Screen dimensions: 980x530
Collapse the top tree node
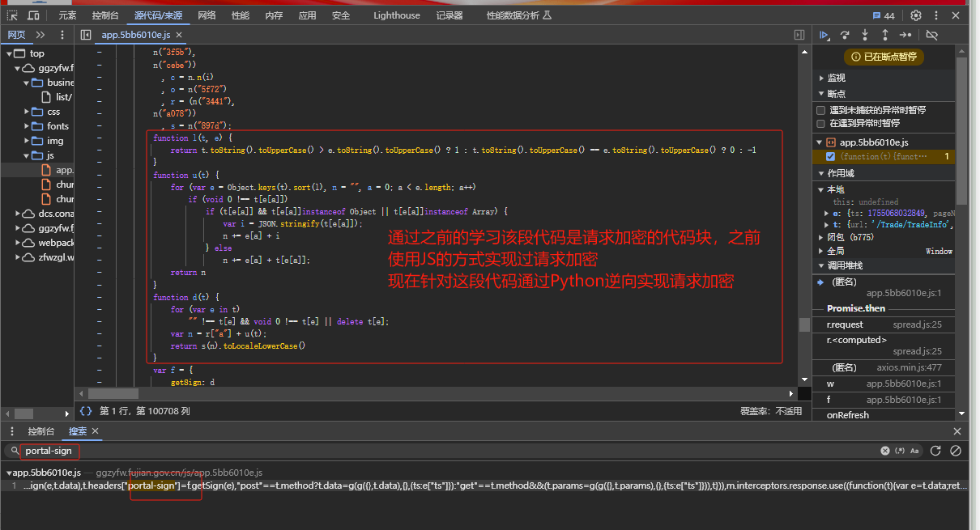pos(10,53)
